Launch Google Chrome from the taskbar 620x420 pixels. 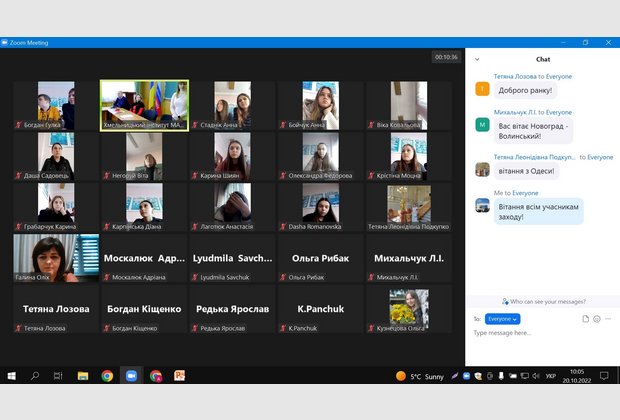(x=107, y=376)
